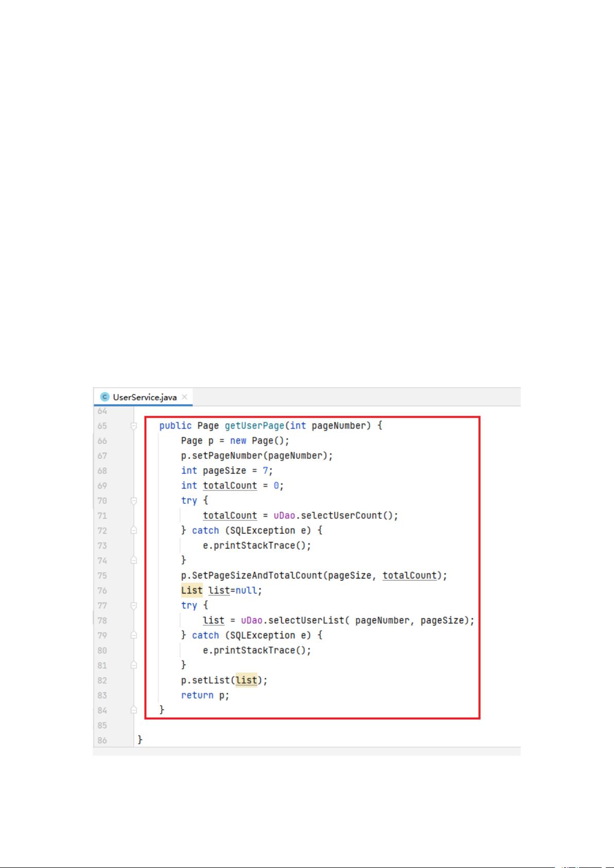614x868 pixels.
Task: Click totalCount declaration on line 69
Action: (x=230, y=485)
